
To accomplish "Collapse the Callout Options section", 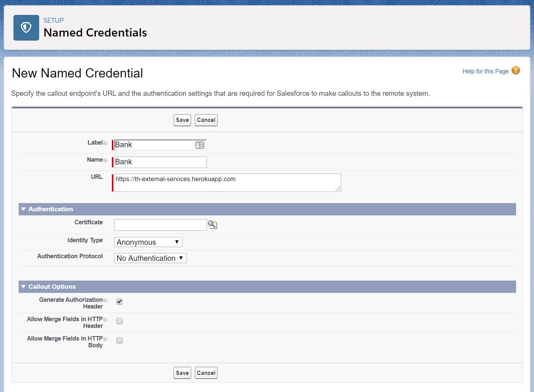I will click(23, 287).
